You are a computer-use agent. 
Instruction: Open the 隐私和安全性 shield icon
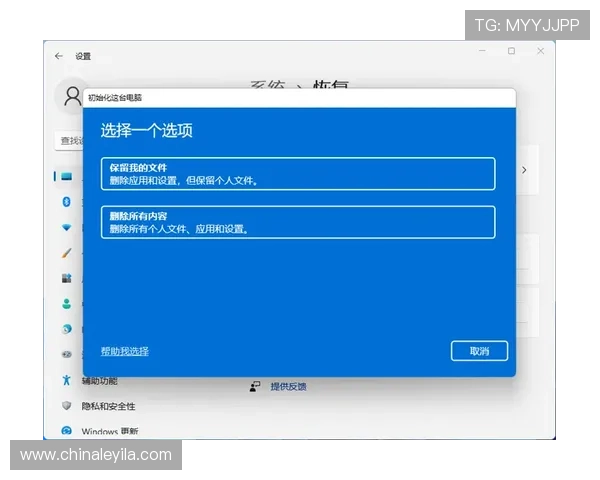pyautogui.click(x=67, y=405)
